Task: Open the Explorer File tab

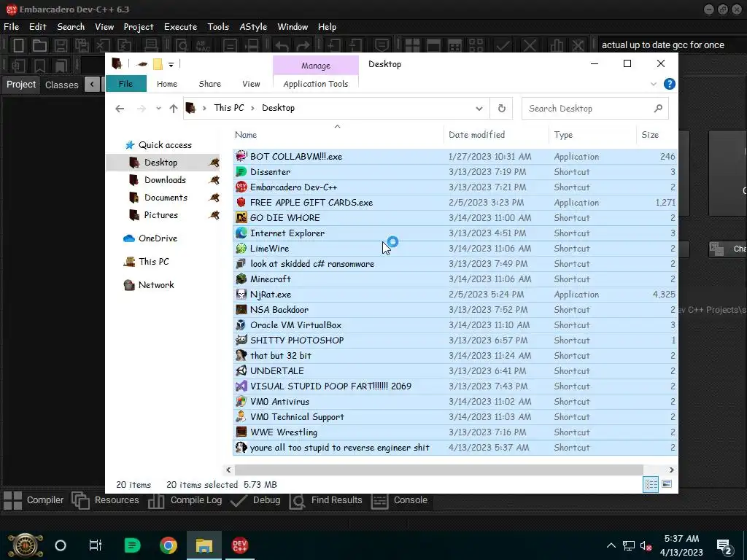Action: coord(125,84)
